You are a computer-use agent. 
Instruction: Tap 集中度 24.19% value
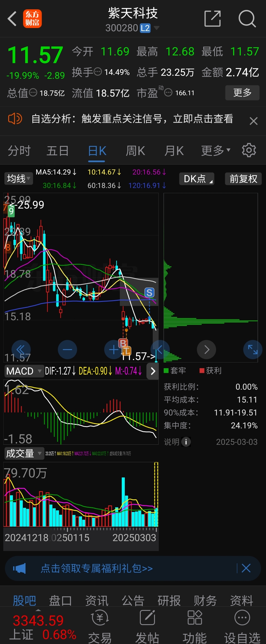point(244,425)
